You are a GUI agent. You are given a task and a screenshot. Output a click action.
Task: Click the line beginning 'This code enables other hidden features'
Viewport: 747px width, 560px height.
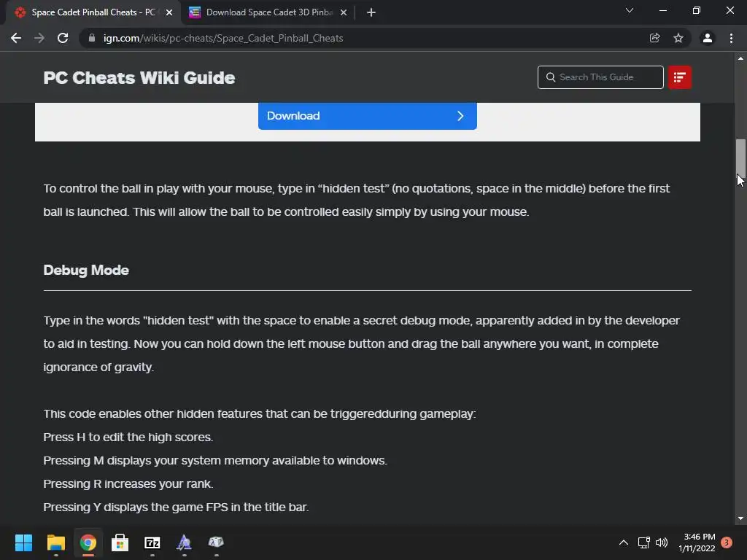click(x=260, y=414)
